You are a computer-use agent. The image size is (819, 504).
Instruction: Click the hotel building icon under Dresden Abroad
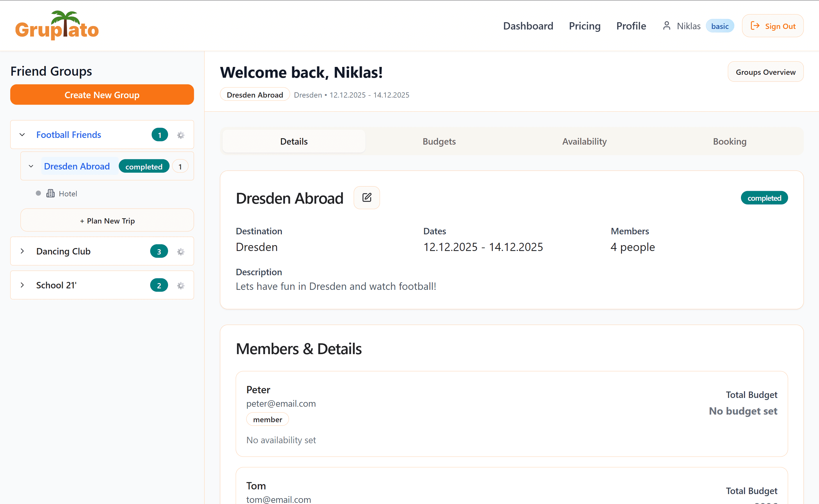pyautogui.click(x=50, y=193)
